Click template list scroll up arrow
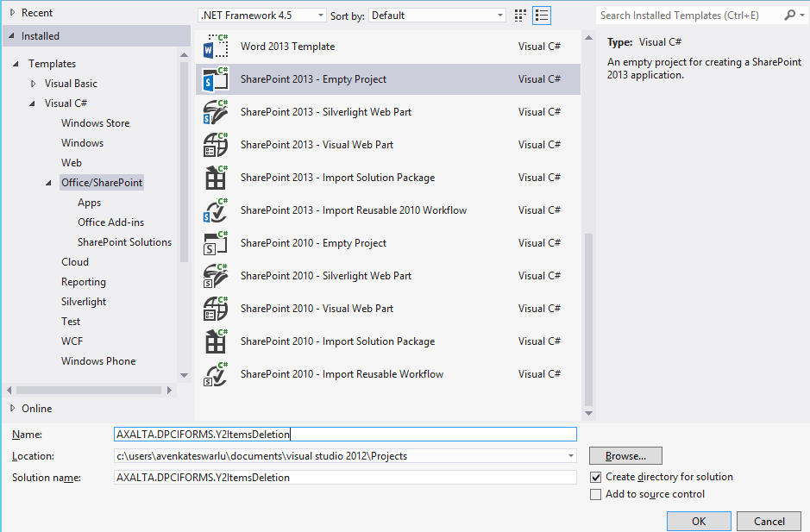 pos(588,38)
